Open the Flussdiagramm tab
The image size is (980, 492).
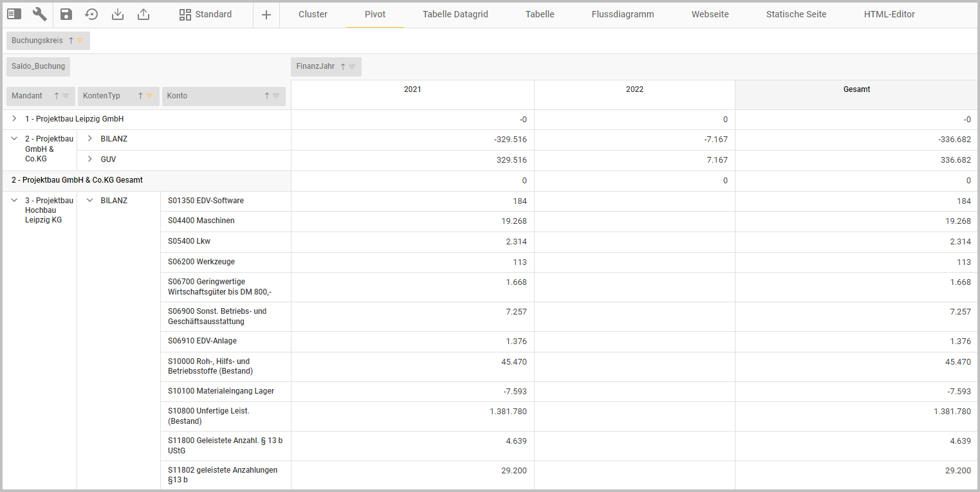point(622,14)
